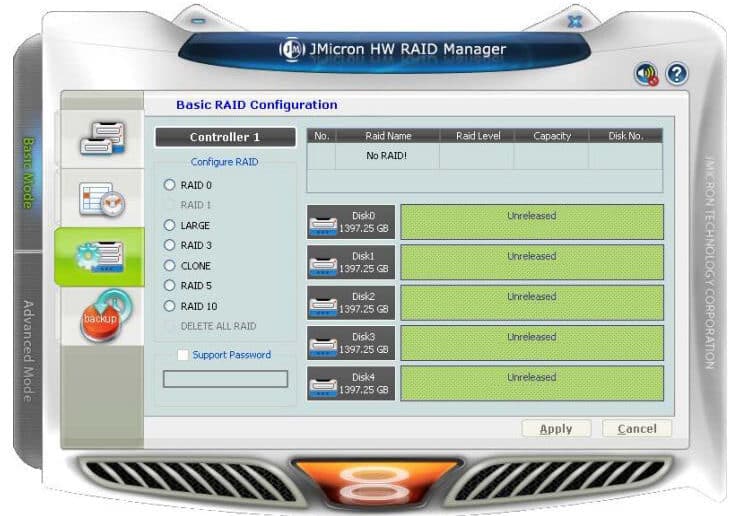
Task: Click the Disk3 drive icon
Action: [x=323, y=347]
